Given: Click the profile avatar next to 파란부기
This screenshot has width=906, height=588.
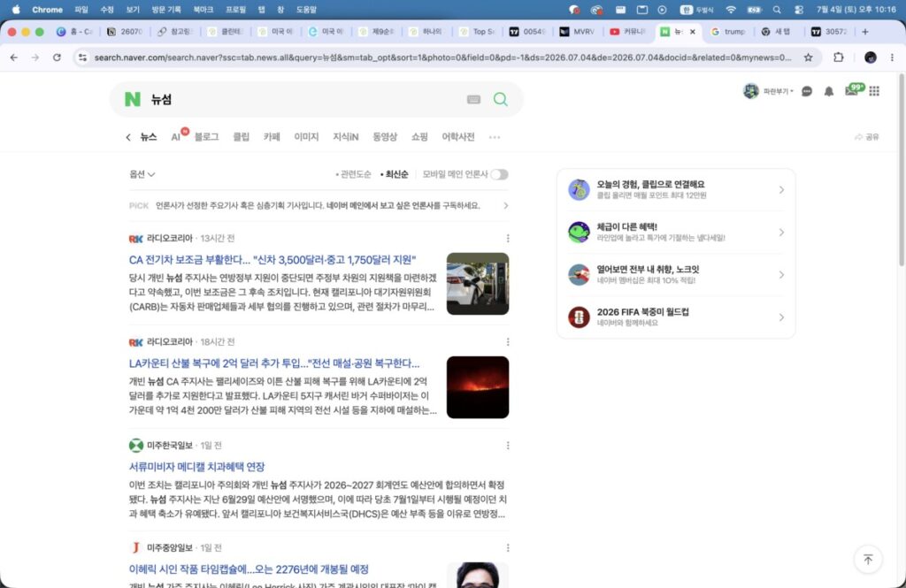Looking at the screenshot, I should [750, 91].
